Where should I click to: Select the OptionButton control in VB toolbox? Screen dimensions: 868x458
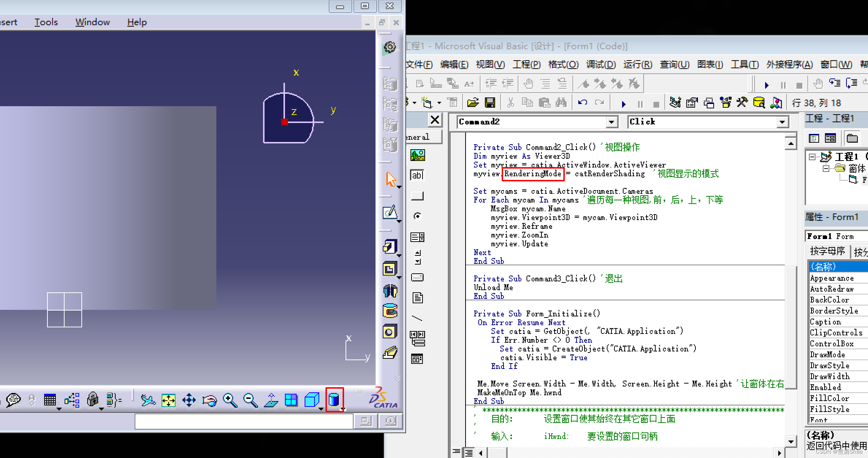pos(418,216)
